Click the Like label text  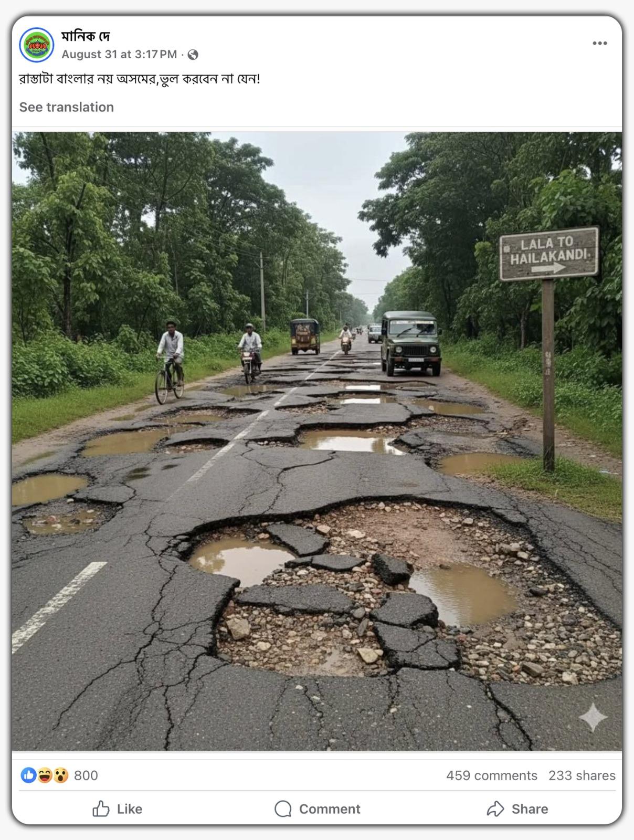click(130, 809)
